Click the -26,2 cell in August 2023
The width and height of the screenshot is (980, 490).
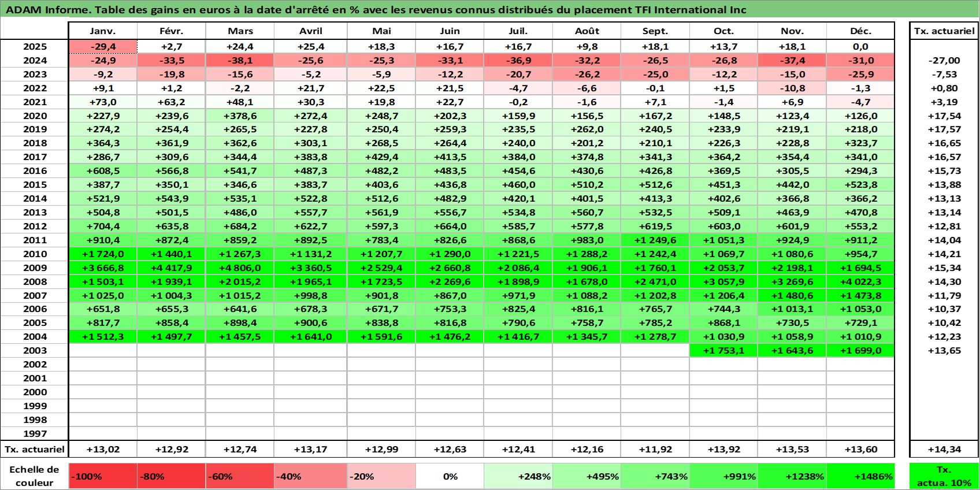(586, 75)
